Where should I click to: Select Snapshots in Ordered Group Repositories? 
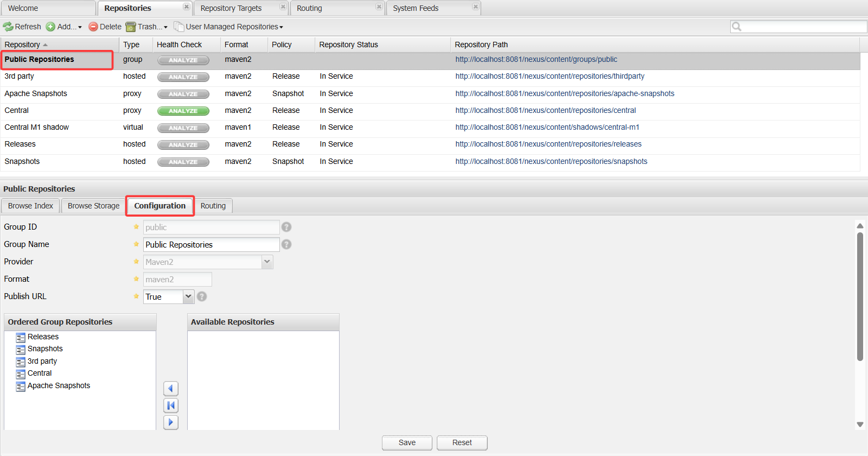point(45,349)
